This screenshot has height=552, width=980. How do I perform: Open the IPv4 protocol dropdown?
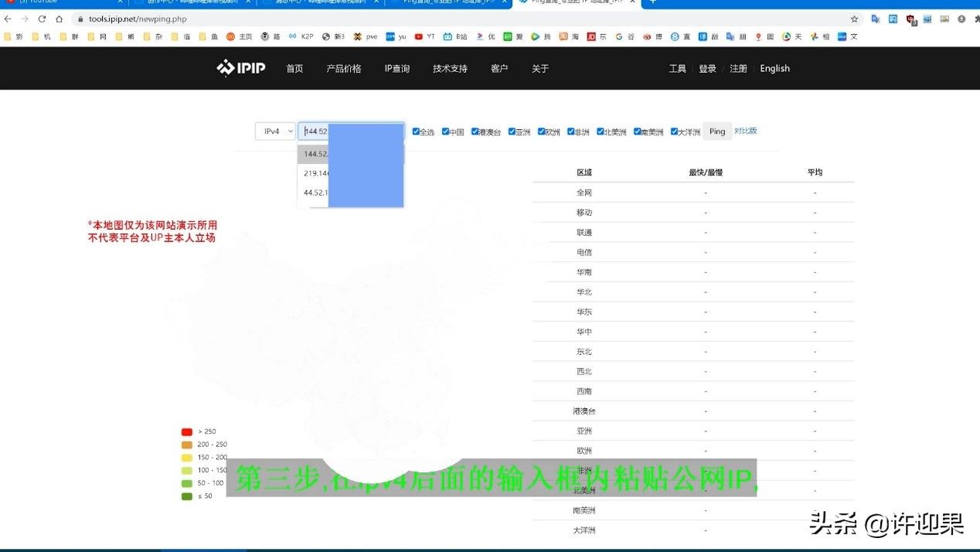[x=275, y=131]
